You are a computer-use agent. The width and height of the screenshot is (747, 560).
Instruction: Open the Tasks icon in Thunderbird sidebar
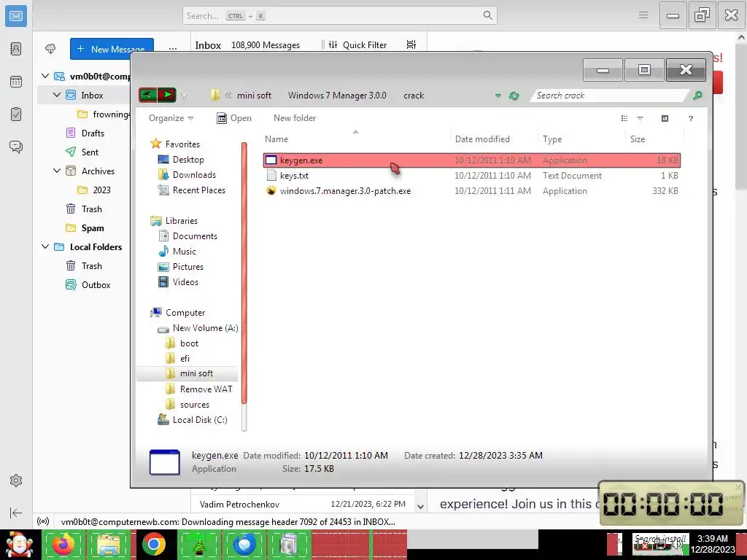(x=16, y=114)
